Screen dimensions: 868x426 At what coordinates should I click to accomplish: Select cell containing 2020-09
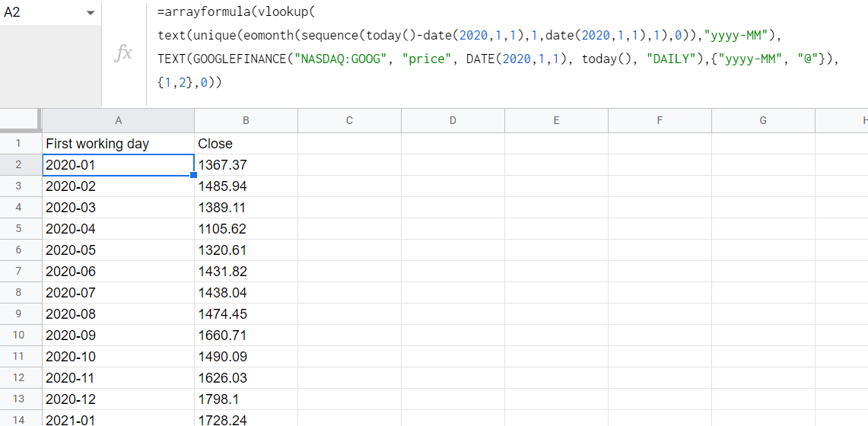(x=119, y=335)
